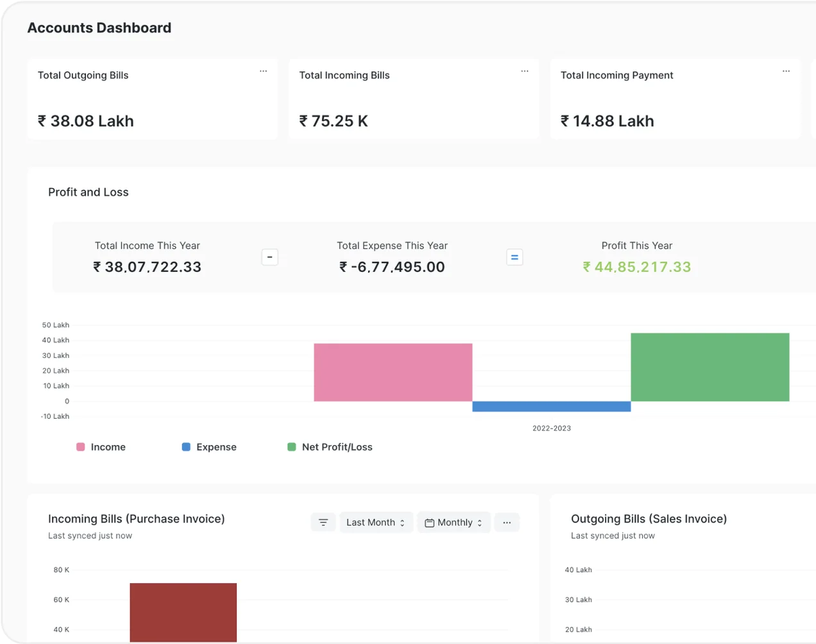Click Total Expense This Year label
The image size is (816, 644).
coord(392,246)
